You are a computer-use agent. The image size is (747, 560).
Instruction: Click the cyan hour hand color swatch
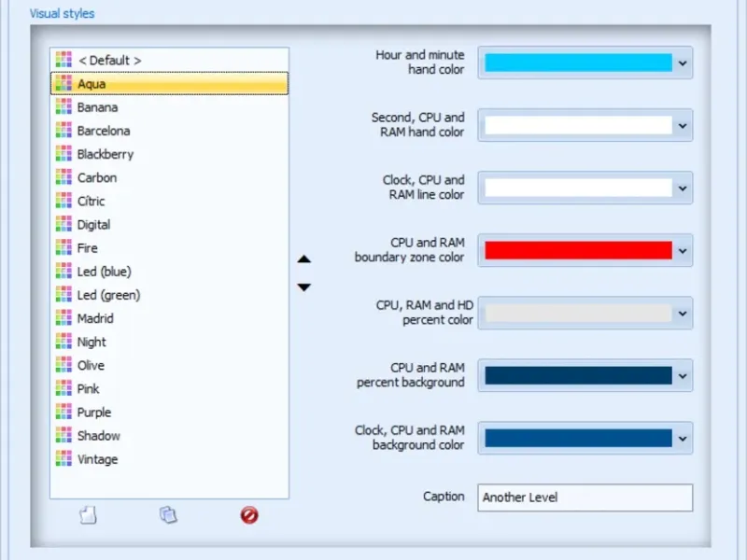pyautogui.click(x=578, y=63)
